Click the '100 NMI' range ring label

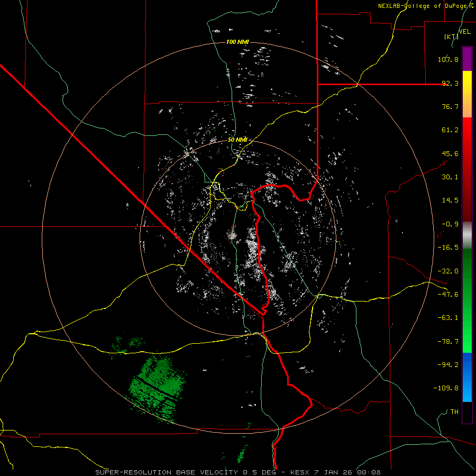coord(237,42)
